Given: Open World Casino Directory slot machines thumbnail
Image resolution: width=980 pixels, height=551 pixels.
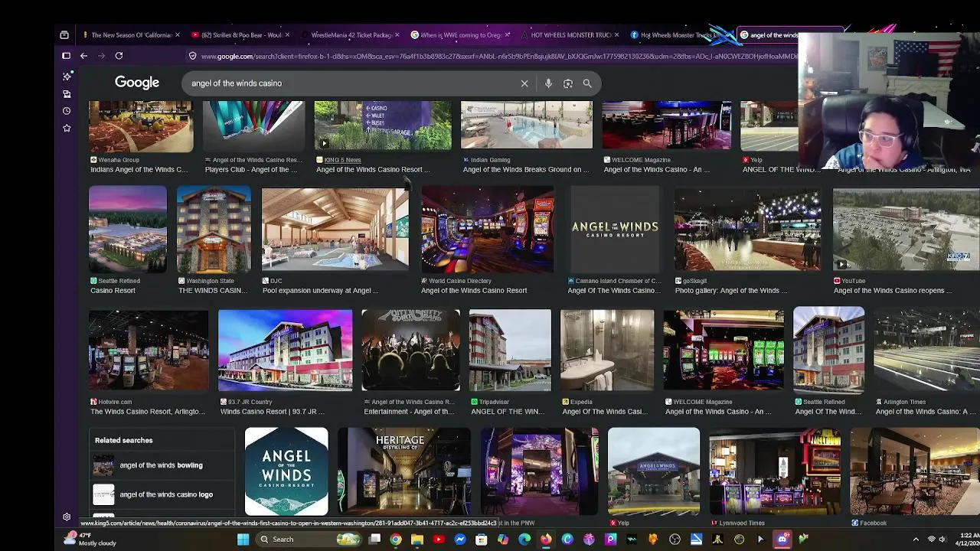Looking at the screenshot, I should click(x=487, y=229).
